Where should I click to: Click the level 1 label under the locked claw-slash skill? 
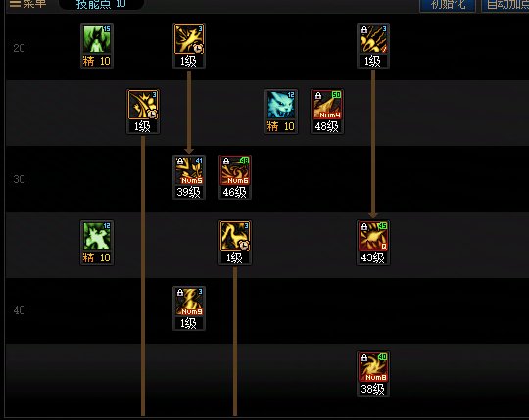373,61
